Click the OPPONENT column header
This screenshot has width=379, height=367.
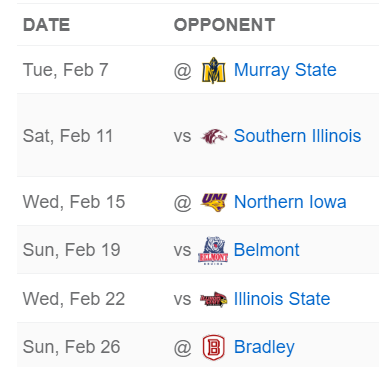[x=224, y=25]
